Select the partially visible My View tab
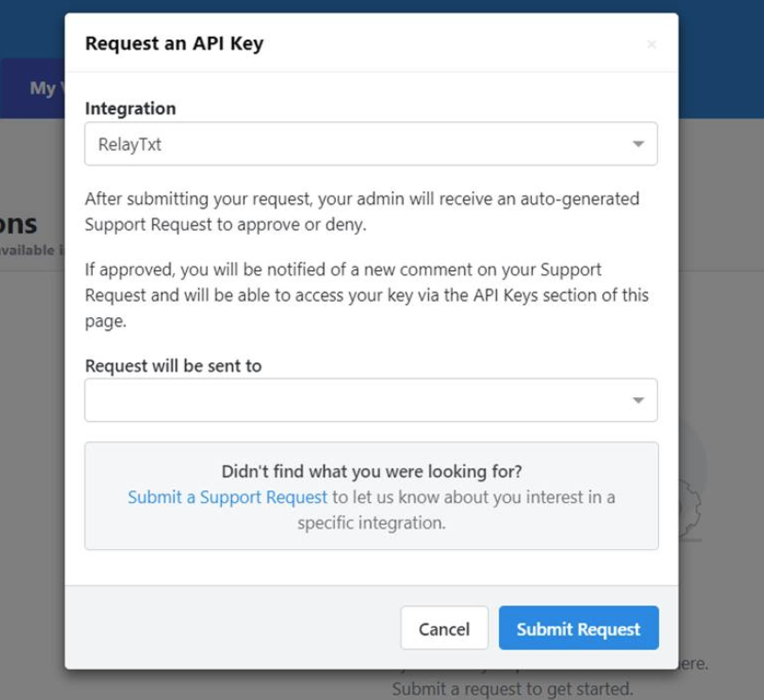 coord(44,88)
